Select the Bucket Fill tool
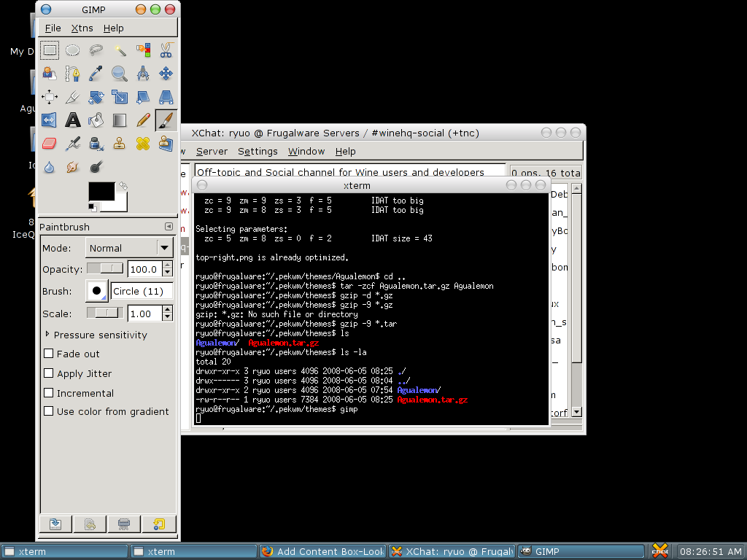 click(96, 120)
